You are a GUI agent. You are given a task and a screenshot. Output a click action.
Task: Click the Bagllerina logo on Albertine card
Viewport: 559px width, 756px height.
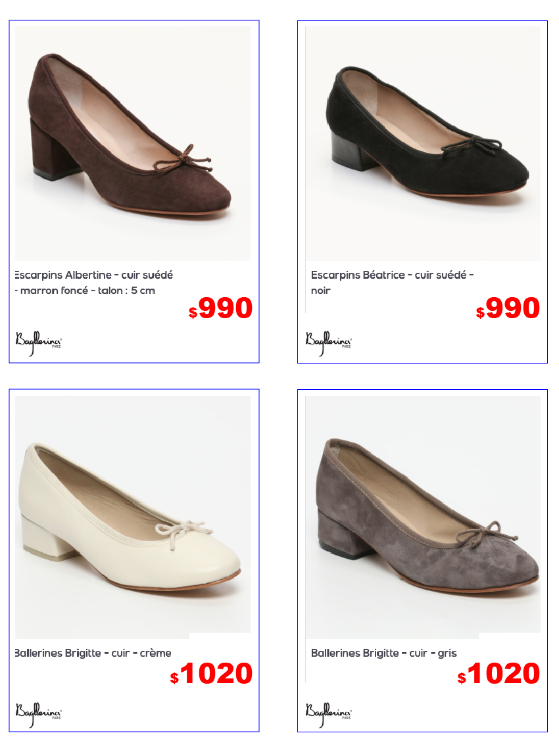point(39,343)
